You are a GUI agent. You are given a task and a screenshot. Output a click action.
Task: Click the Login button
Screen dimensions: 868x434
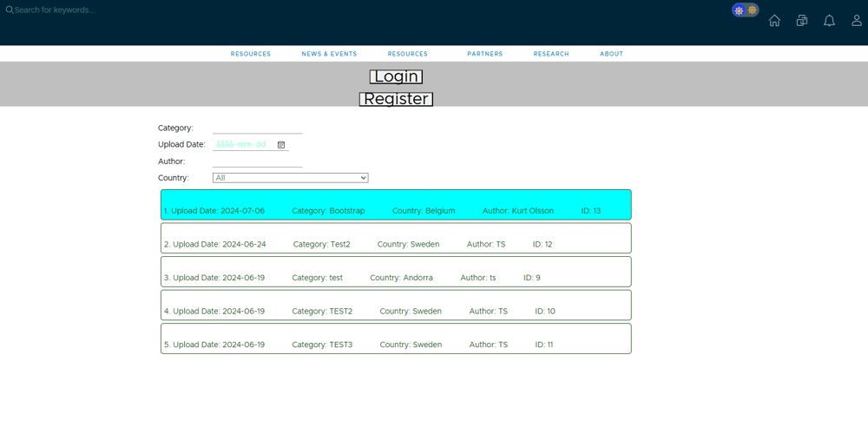point(396,76)
